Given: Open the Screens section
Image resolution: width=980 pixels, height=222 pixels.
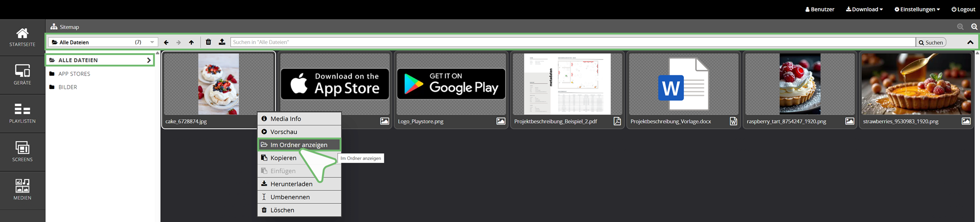Looking at the screenshot, I should pos(22,152).
